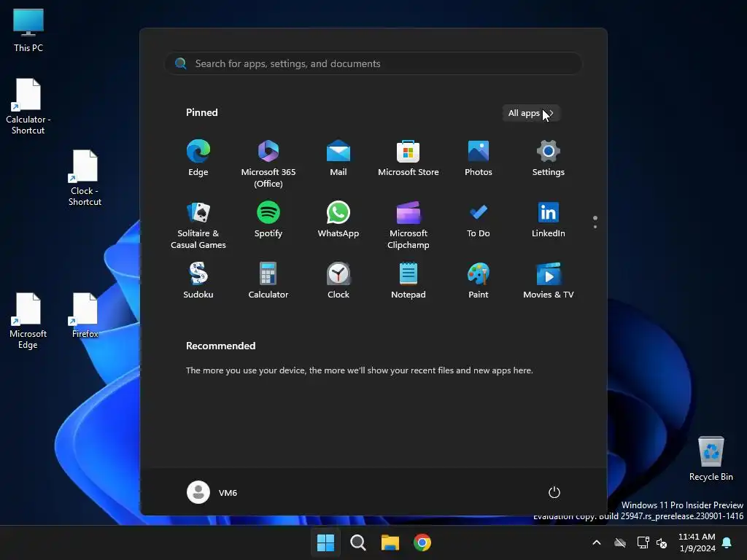Open the Mail app
Viewport: 747px width, 560px height.
point(338,158)
